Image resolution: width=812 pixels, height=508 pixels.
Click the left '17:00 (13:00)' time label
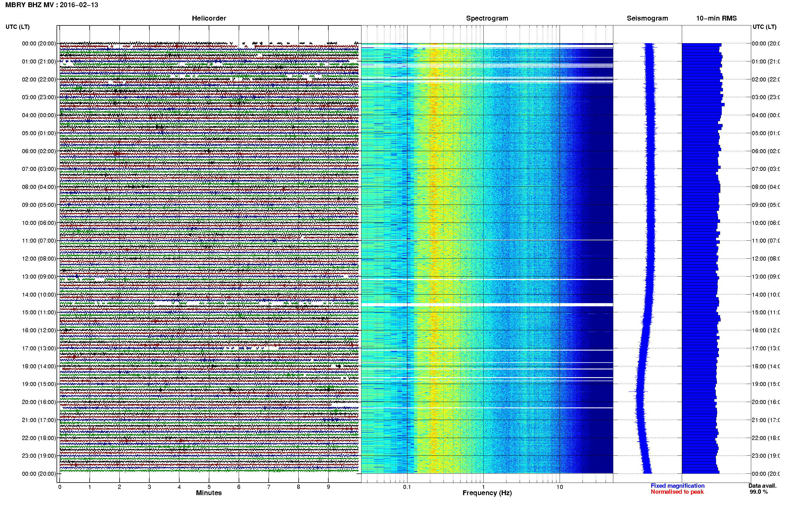[x=39, y=348]
